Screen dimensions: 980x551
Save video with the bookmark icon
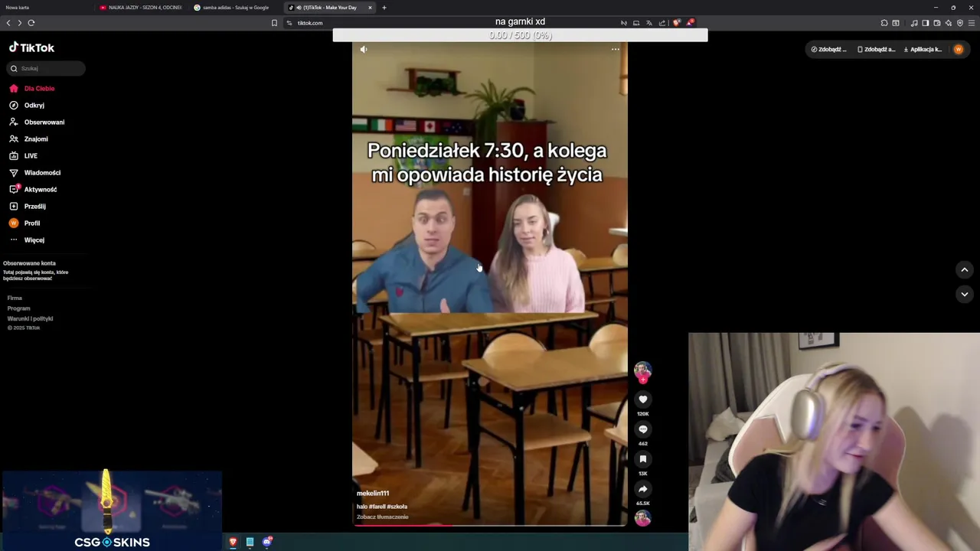click(x=642, y=459)
